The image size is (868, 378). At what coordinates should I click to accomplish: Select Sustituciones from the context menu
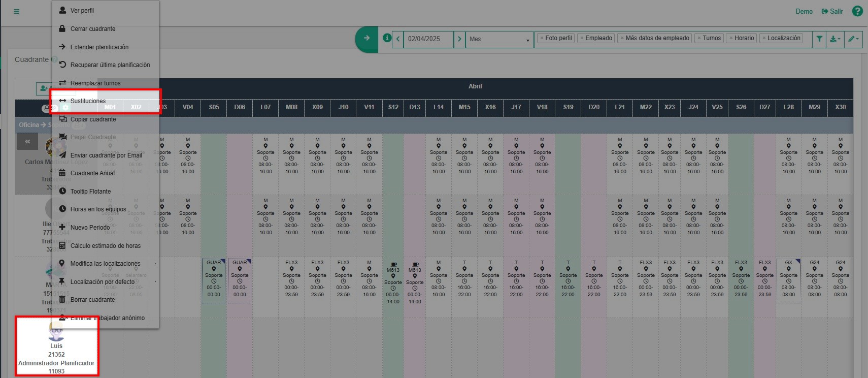(x=88, y=101)
